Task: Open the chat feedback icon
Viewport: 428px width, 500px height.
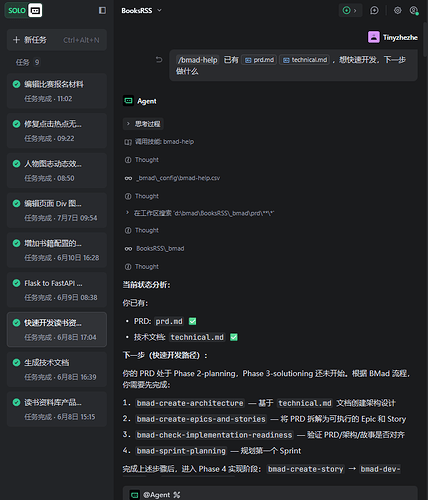Action: pos(374,11)
